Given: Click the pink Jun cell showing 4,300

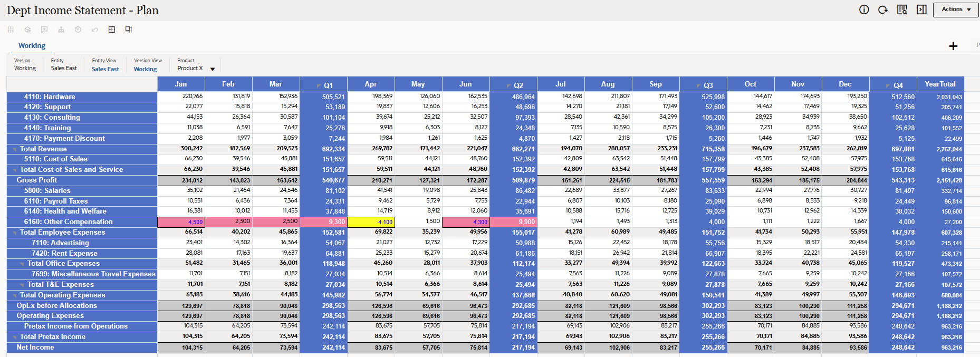Looking at the screenshot, I should pos(466,222).
